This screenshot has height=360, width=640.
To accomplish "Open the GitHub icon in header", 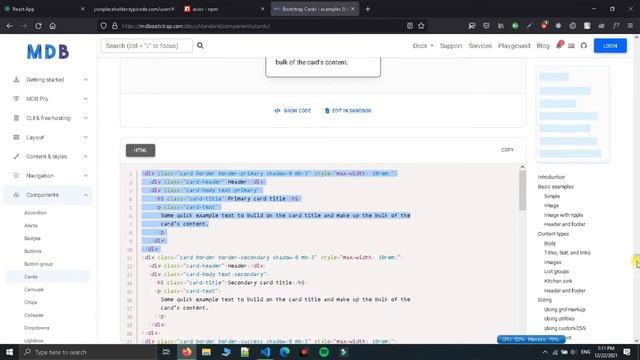I will [x=584, y=46].
